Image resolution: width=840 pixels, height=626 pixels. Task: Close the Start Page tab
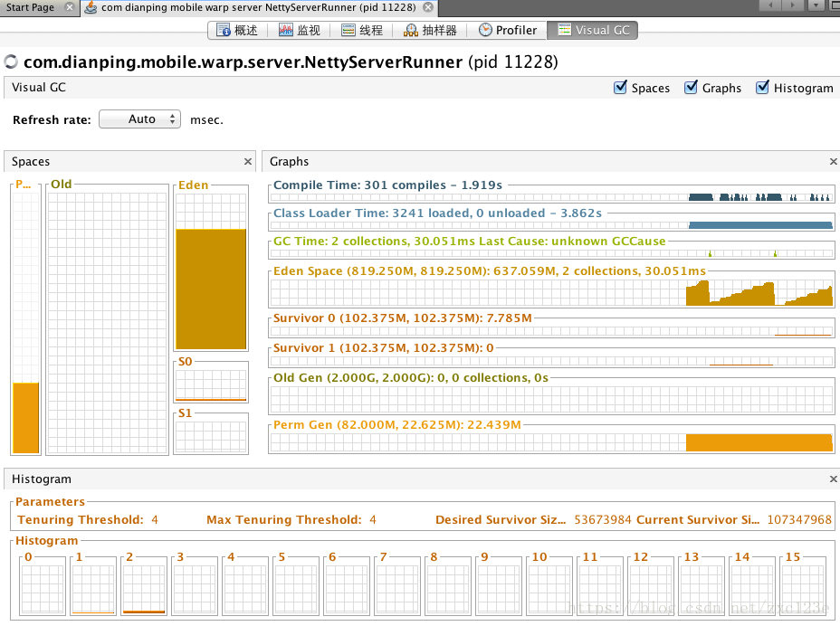[x=69, y=7]
